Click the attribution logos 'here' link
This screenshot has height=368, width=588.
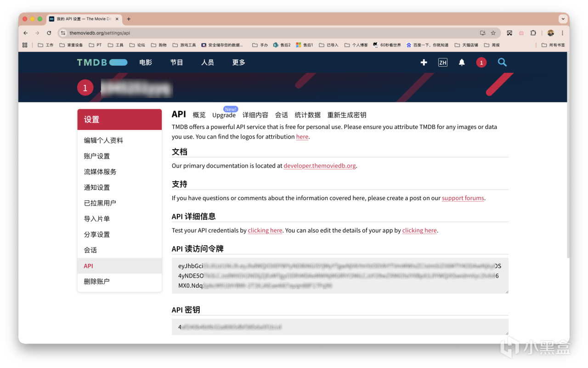[x=302, y=137]
